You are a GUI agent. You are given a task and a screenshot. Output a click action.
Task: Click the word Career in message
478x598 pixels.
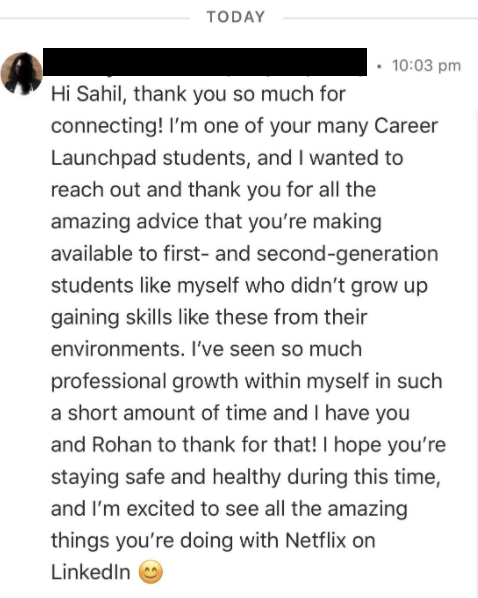click(406, 126)
